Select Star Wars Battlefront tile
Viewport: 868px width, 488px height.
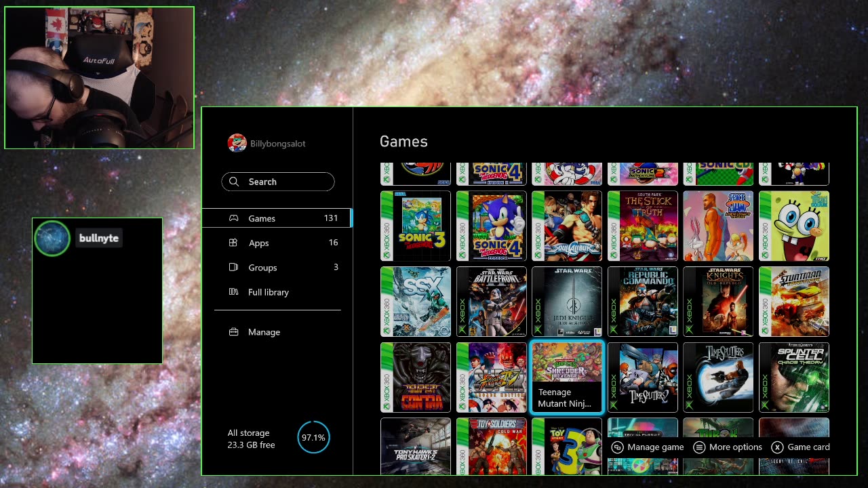pos(492,302)
